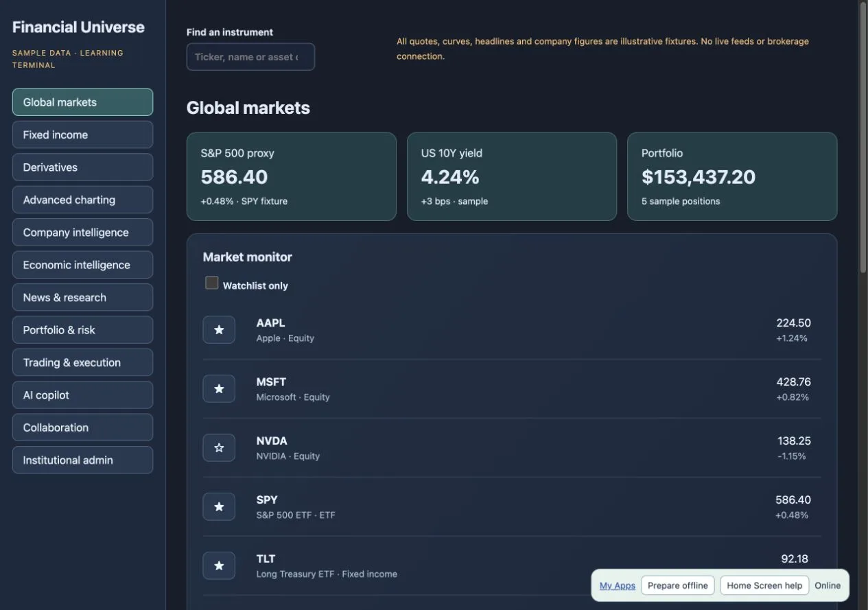Switch to Advanced charting
The width and height of the screenshot is (868, 610).
[x=82, y=200]
